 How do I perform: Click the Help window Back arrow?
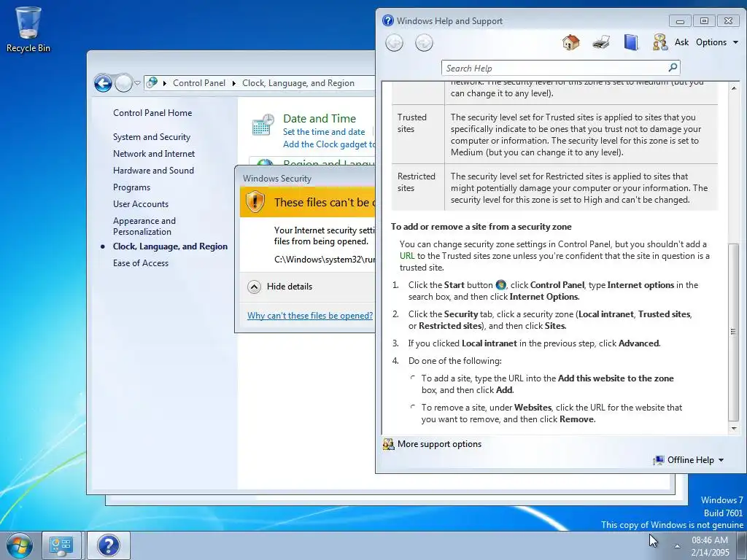tap(394, 43)
